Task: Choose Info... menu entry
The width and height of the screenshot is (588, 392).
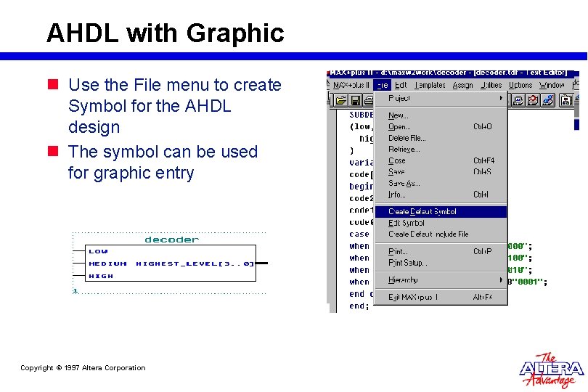Action: 441,195
